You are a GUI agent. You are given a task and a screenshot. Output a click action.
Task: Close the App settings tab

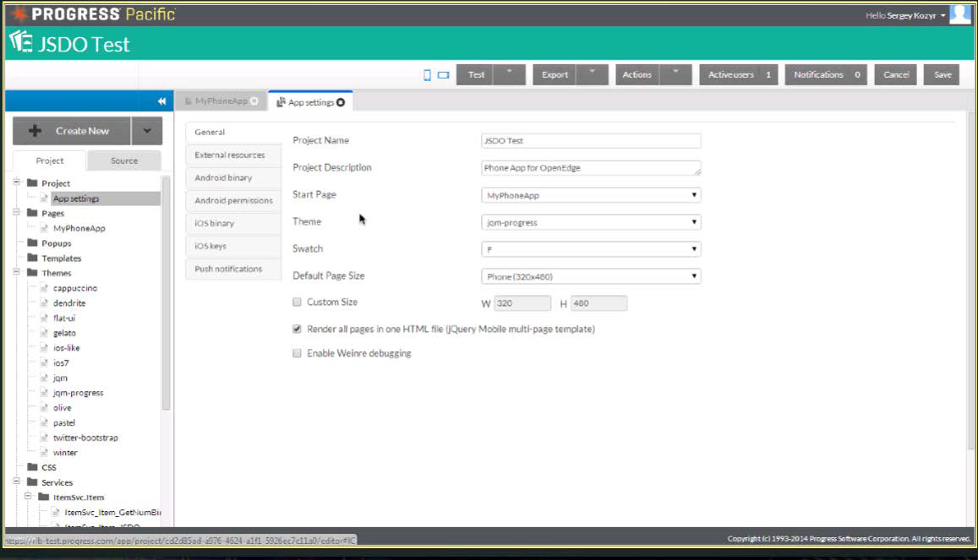[341, 102]
